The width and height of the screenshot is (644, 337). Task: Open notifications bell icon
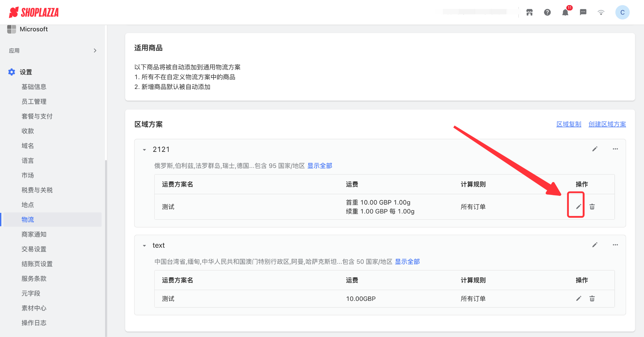[x=565, y=12]
